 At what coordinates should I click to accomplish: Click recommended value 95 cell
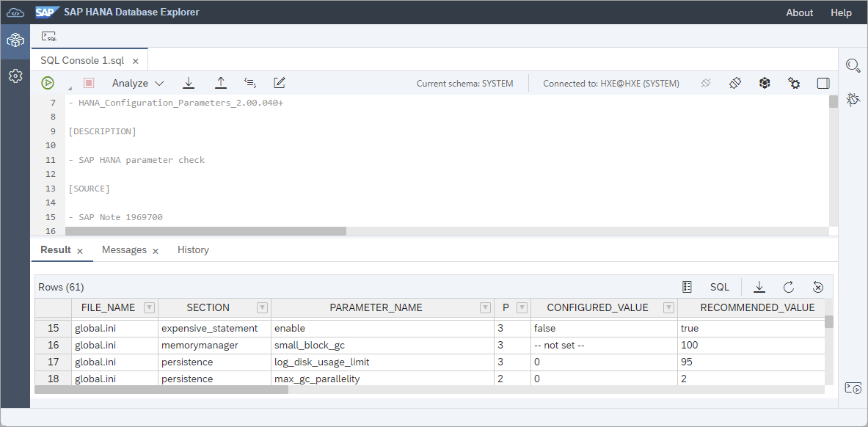751,362
